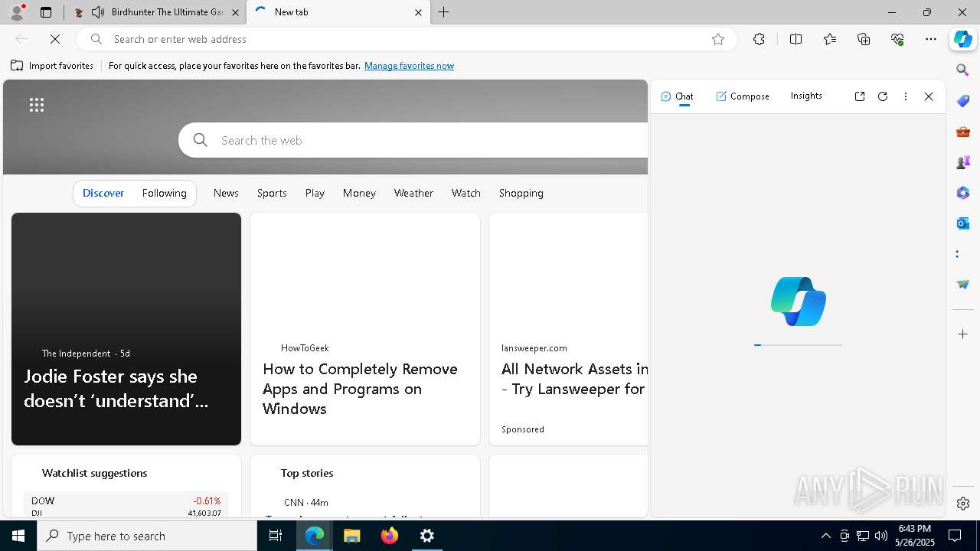Open the Weather category
The height and width of the screenshot is (551, 980).
tap(413, 193)
